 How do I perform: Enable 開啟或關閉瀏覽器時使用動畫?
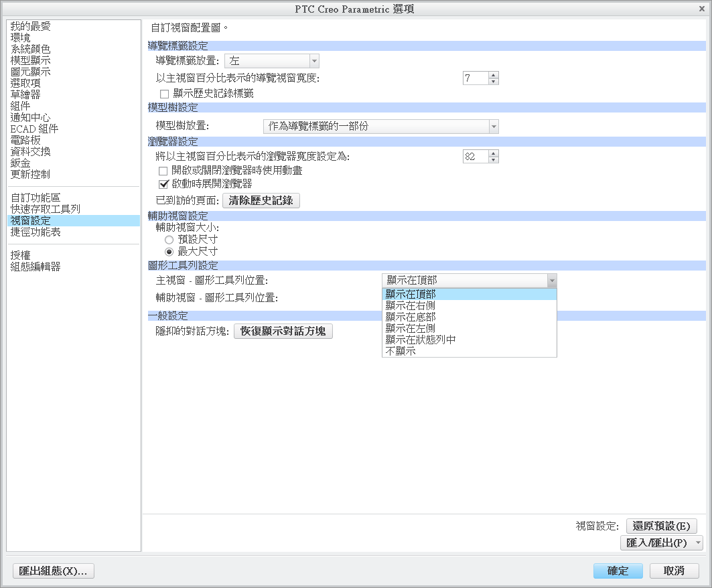[163, 171]
